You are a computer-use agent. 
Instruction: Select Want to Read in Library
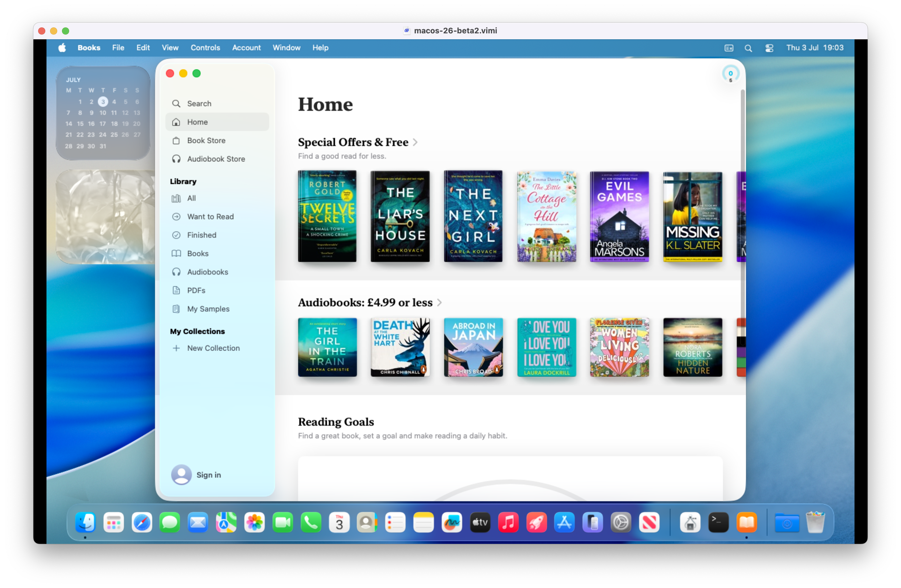(210, 217)
